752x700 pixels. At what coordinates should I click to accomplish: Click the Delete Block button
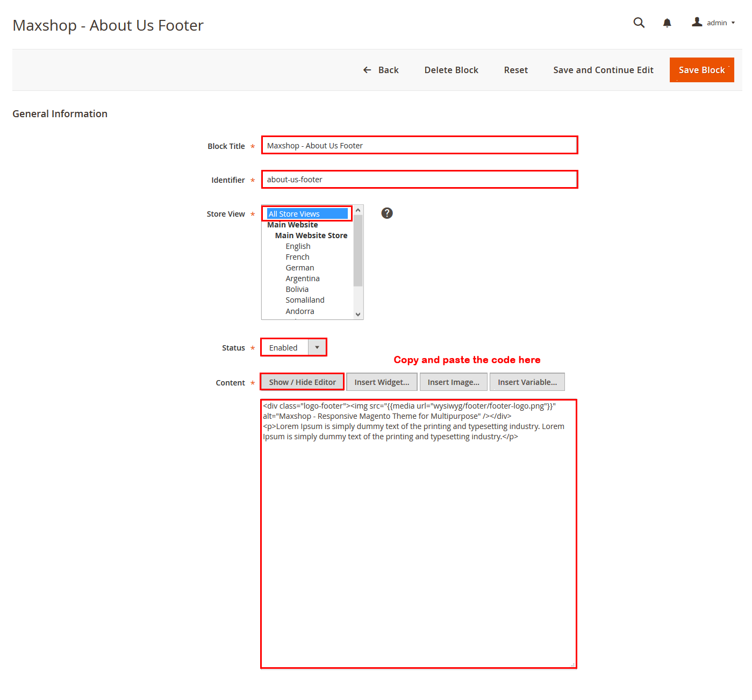click(x=452, y=70)
